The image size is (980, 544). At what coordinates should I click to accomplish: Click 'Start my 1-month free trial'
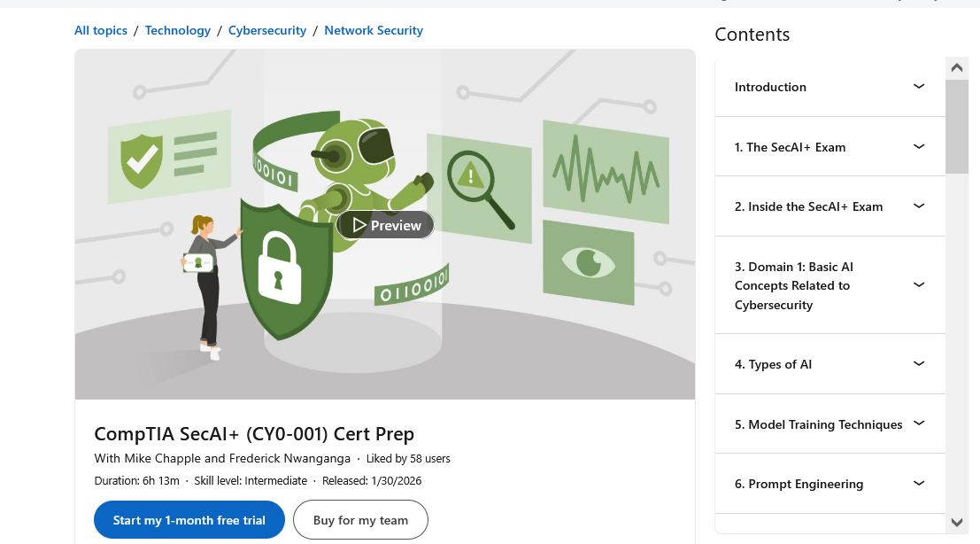point(189,520)
